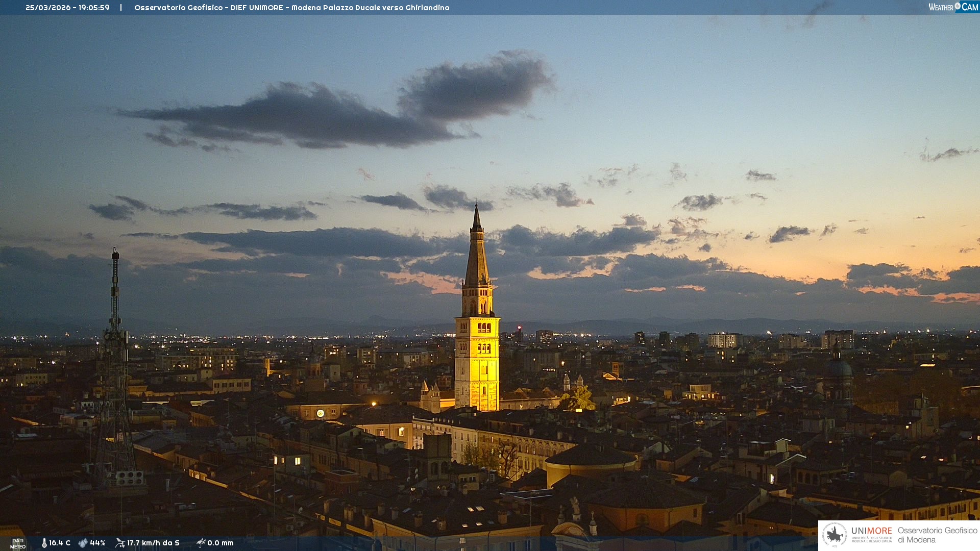Image resolution: width=980 pixels, height=551 pixels.
Task: Click the 0.0 mm rainfall value
Action: pyautogui.click(x=220, y=543)
